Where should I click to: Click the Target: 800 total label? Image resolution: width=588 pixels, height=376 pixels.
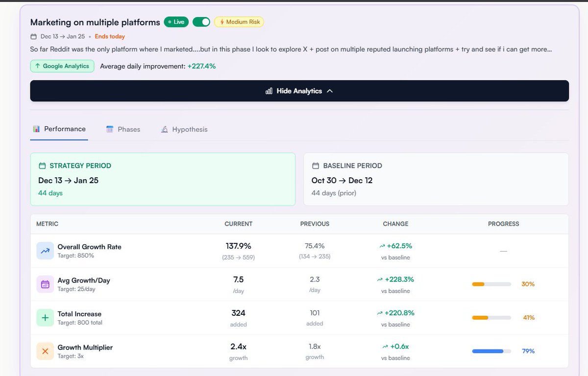pyautogui.click(x=80, y=323)
